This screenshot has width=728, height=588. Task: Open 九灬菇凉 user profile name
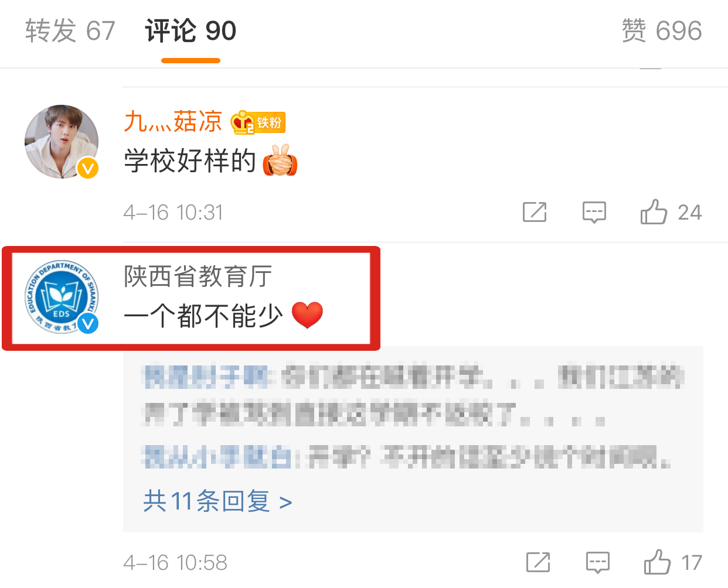click(x=173, y=121)
